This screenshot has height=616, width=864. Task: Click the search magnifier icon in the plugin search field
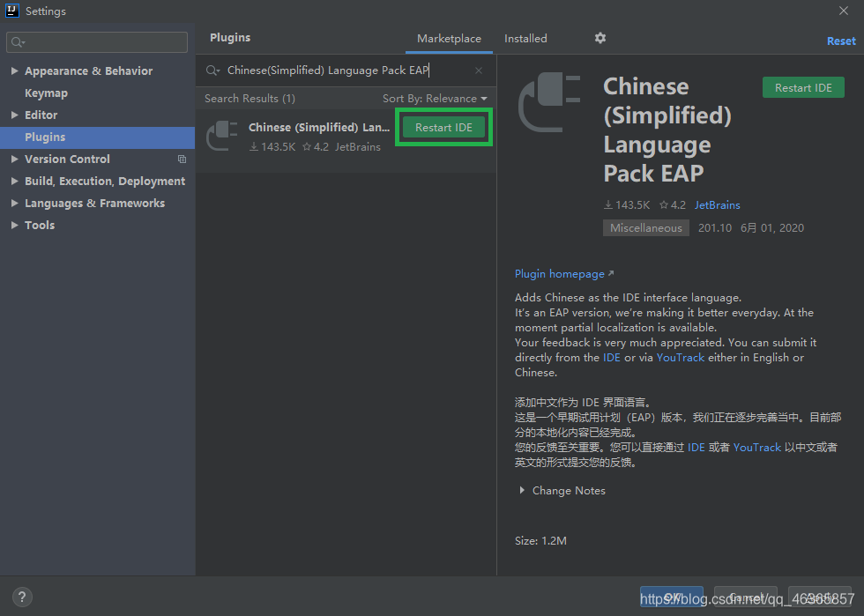coord(212,71)
